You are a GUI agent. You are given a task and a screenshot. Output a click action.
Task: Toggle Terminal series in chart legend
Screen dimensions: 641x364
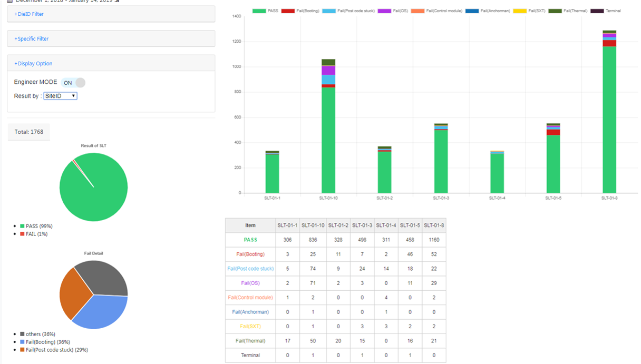click(606, 11)
